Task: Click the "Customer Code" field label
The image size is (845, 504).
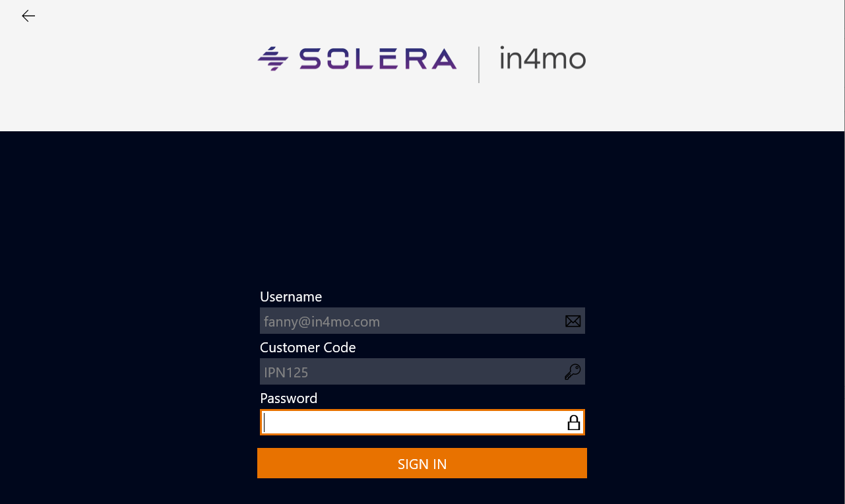Action: (307, 348)
